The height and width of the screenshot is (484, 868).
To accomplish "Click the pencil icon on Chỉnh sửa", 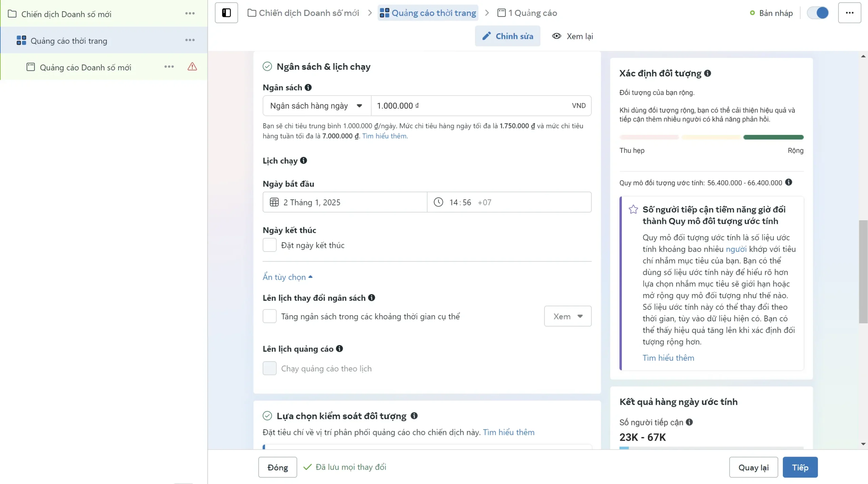I will pos(487,36).
